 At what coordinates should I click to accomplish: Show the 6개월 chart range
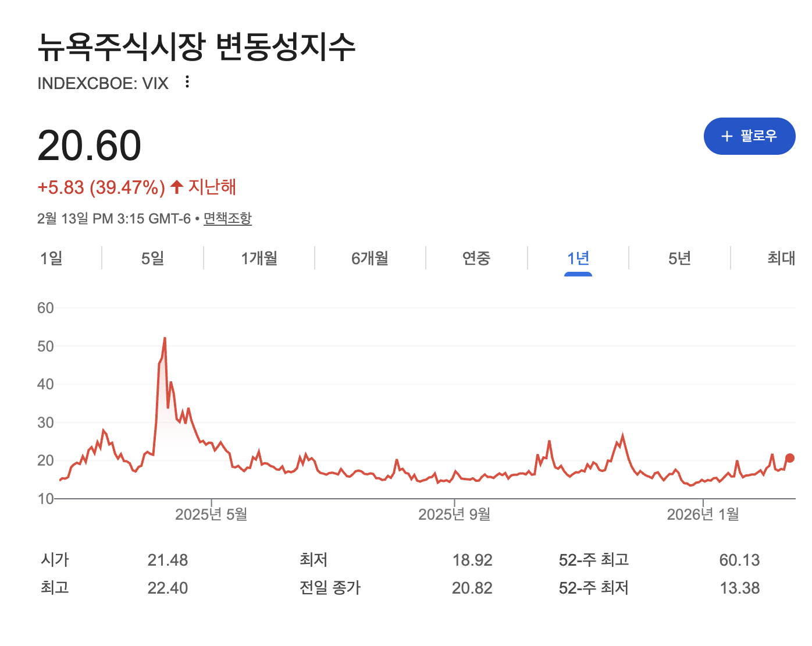click(370, 258)
